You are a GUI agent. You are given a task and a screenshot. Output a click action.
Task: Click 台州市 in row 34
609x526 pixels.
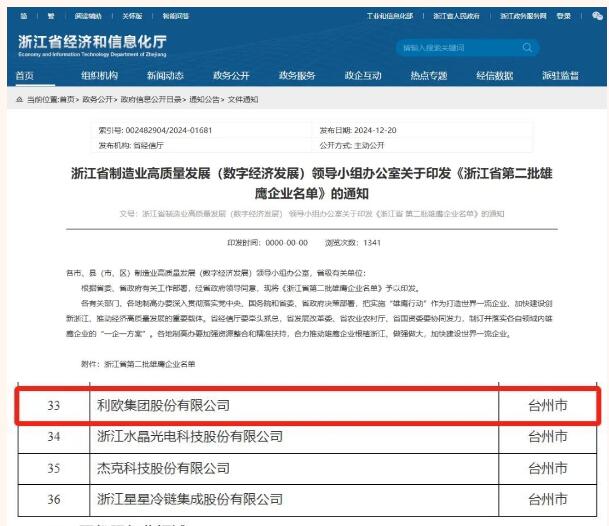tap(548, 437)
